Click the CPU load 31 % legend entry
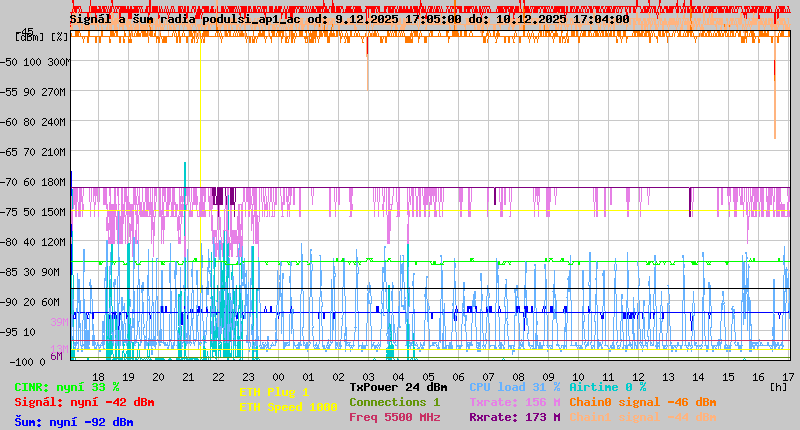Viewport: 800px width, 430px height. [514, 387]
